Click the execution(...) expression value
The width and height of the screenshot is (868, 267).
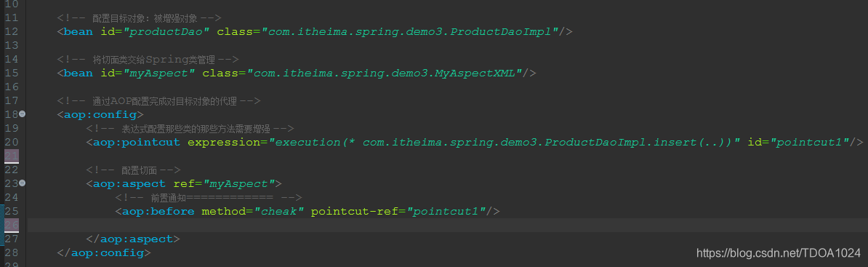[x=505, y=143]
